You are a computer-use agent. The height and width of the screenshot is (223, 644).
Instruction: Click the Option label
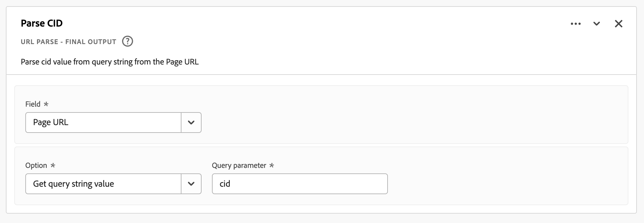coord(36,165)
